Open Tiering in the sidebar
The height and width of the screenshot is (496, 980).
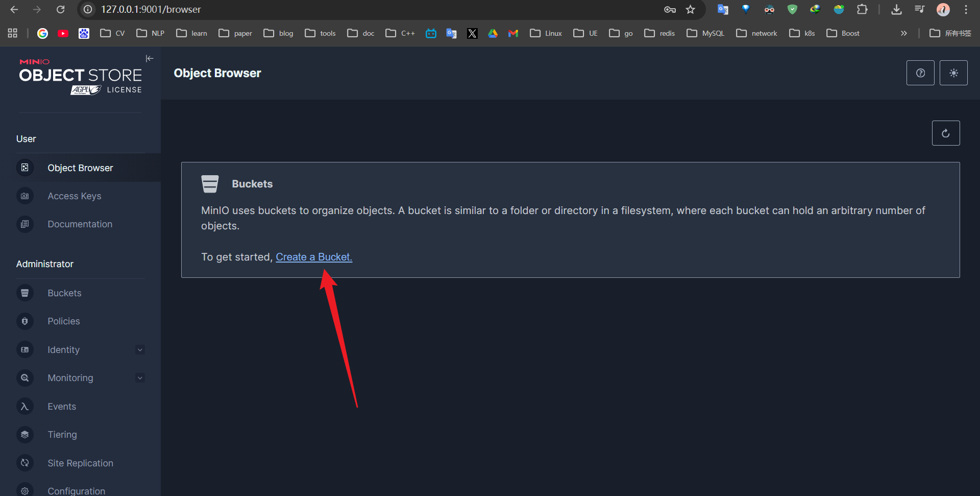coord(81,434)
